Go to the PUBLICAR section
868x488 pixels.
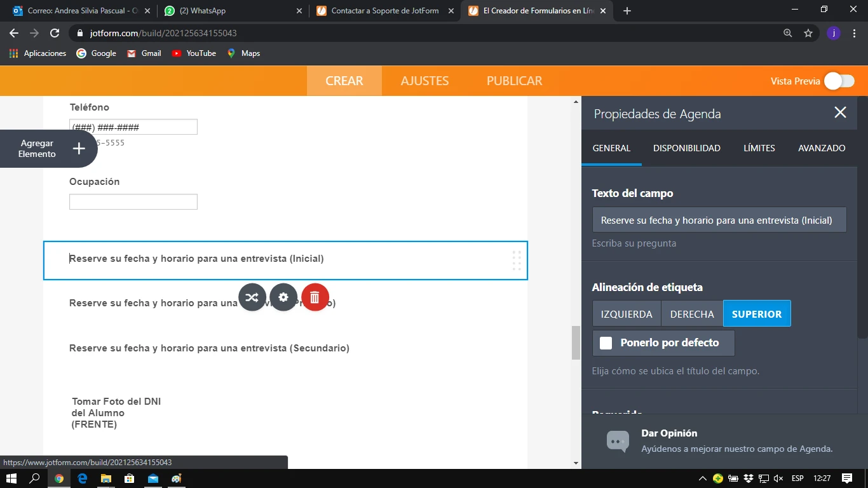514,81
